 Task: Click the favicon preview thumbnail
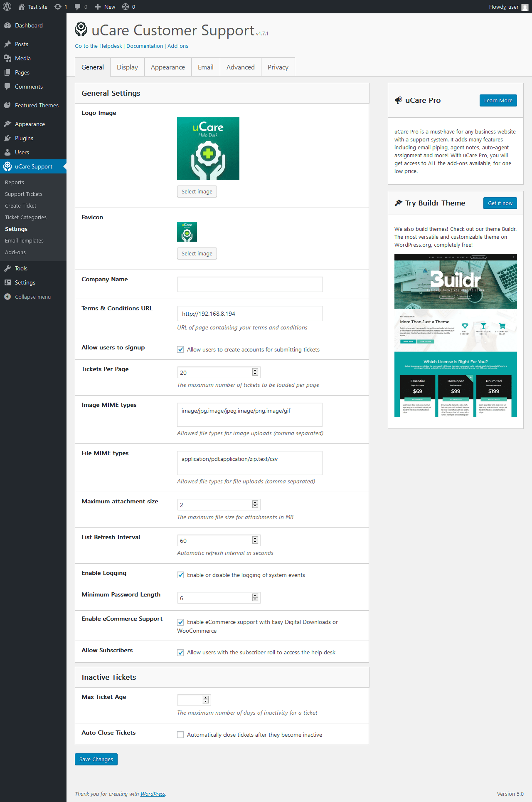pyautogui.click(x=187, y=232)
